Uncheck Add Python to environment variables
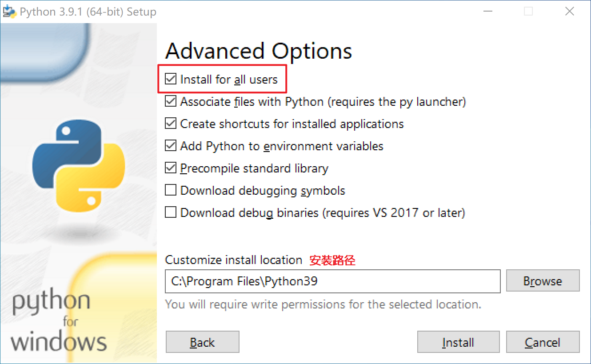Viewport: 591px width, 364px height. pos(171,146)
